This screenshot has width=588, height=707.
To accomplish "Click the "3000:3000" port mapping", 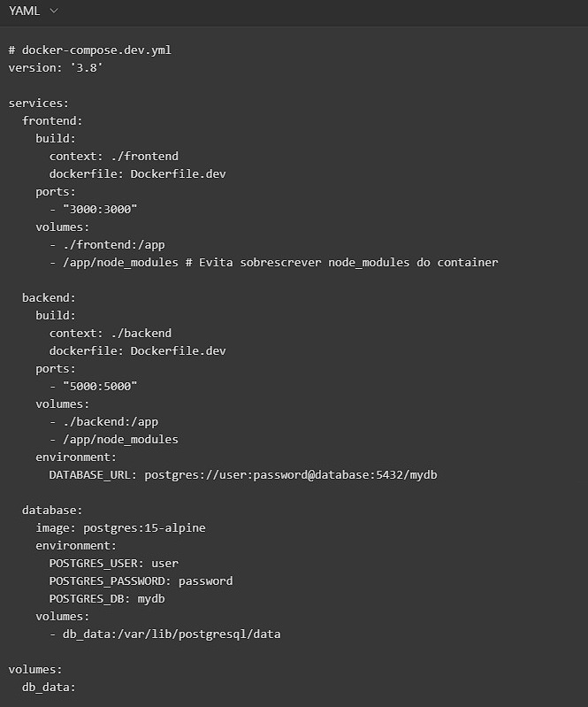I will click(100, 209).
